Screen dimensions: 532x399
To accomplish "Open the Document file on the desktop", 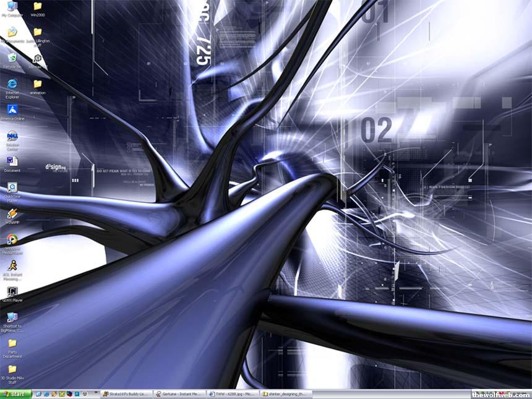I will pyautogui.click(x=12, y=161).
